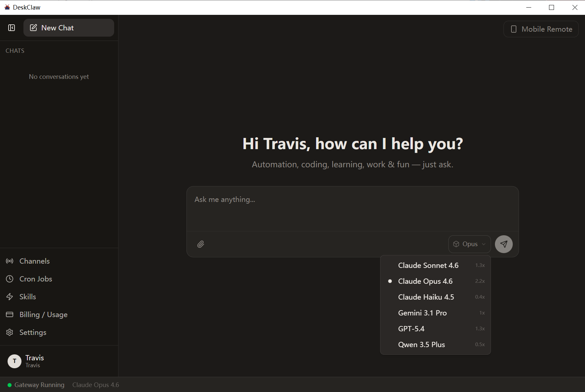Open Travis user profile avatar

coord(15,361)
